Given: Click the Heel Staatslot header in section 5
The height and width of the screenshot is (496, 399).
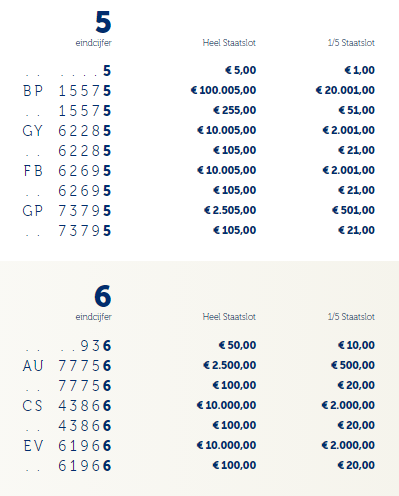Looking at the screenshot, I should (229, 43).
